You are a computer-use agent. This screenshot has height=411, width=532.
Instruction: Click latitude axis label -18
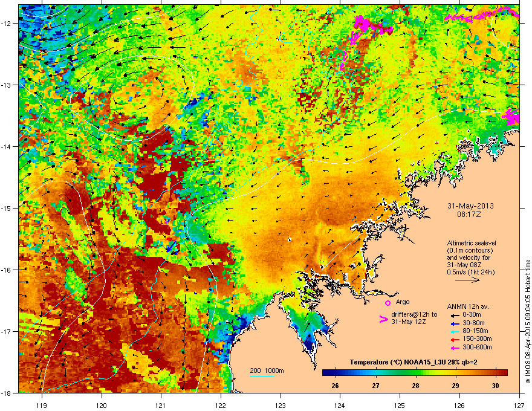pyautogui.click(x=6, y=393)
